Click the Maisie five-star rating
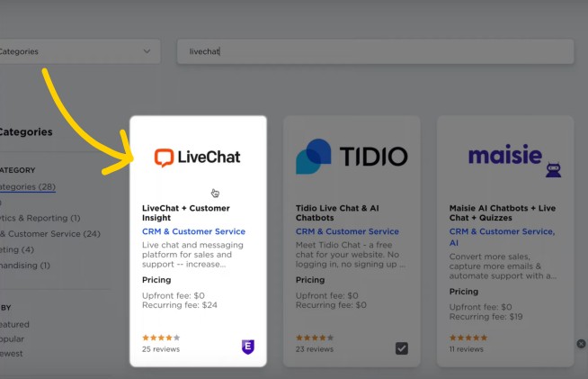The image size is (588, 379). click(x=468, y=338)
